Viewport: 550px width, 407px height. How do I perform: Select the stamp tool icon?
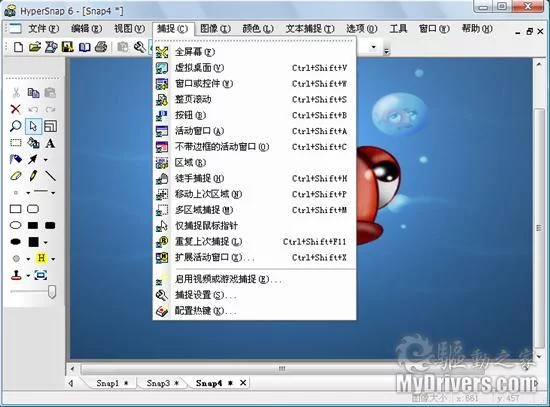16,275
